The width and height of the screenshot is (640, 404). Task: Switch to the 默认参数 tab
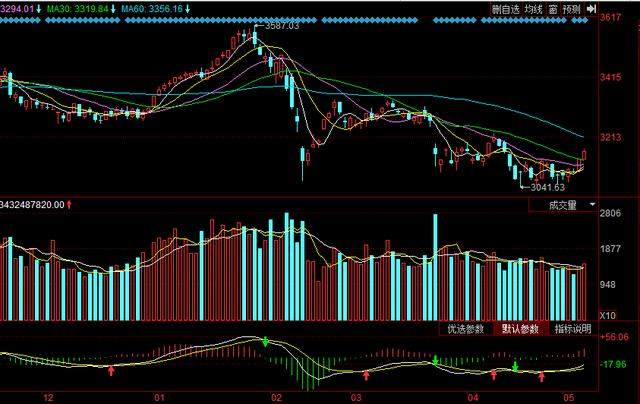520,329
